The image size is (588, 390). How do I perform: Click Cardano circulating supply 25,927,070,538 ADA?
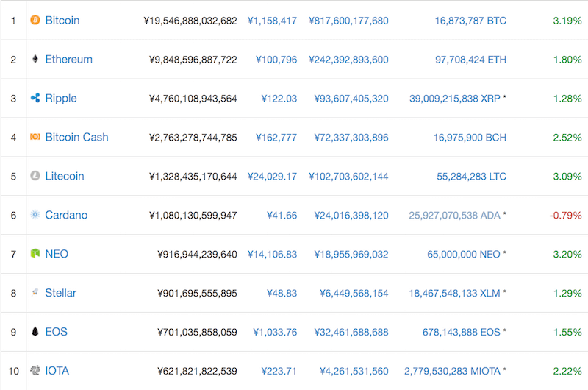click(x=454, y=215)
